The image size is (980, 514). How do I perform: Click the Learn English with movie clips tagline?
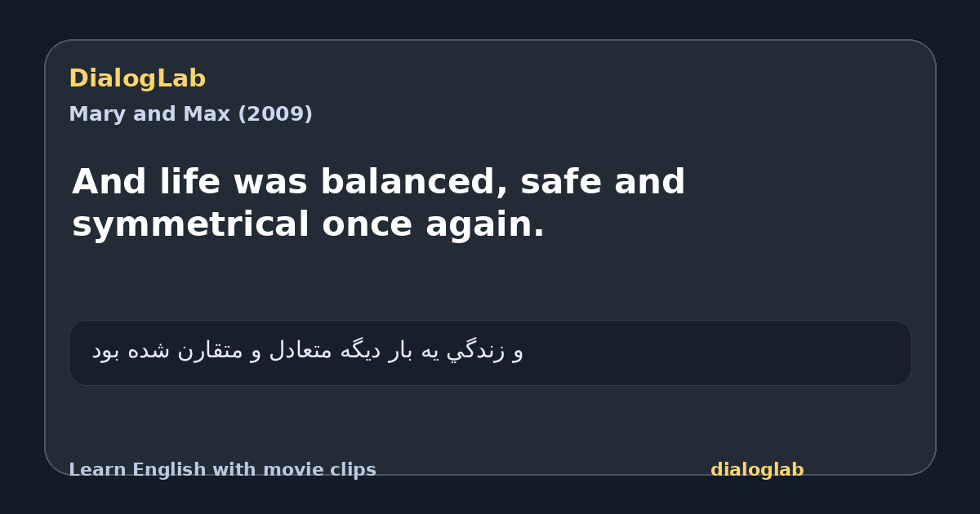[x=222, y=470]
